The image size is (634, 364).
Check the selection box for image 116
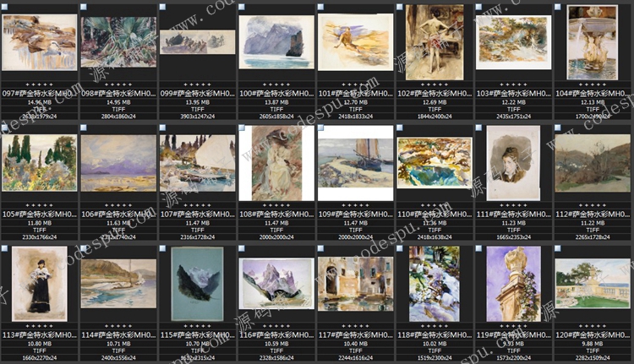pyautogui.click(x=242, y=248)
